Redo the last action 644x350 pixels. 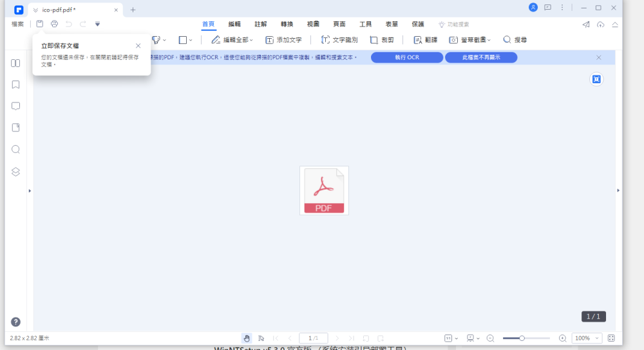coord(83,24)
